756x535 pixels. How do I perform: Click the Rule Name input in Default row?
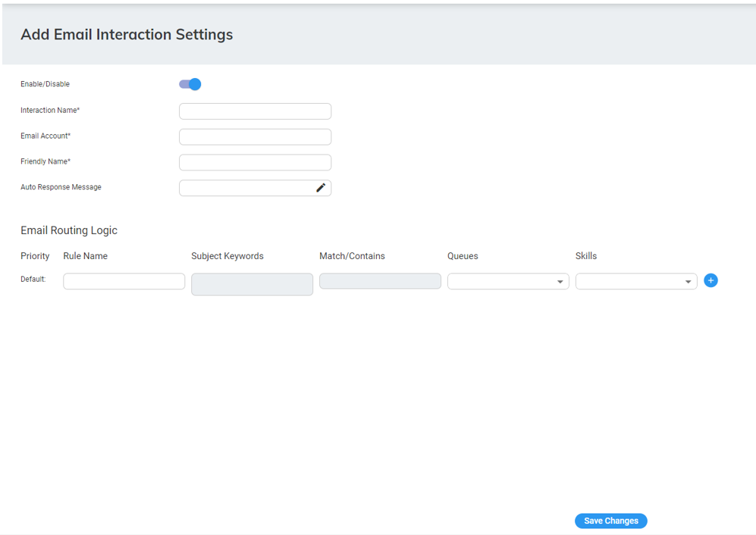[124, 281]
